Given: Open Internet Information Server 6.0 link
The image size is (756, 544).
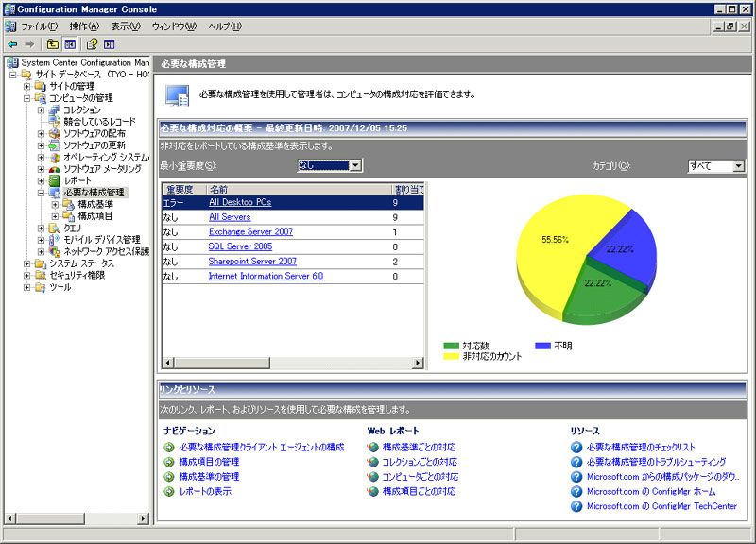Looking at the screenshot, I should (x=266, y=276).
